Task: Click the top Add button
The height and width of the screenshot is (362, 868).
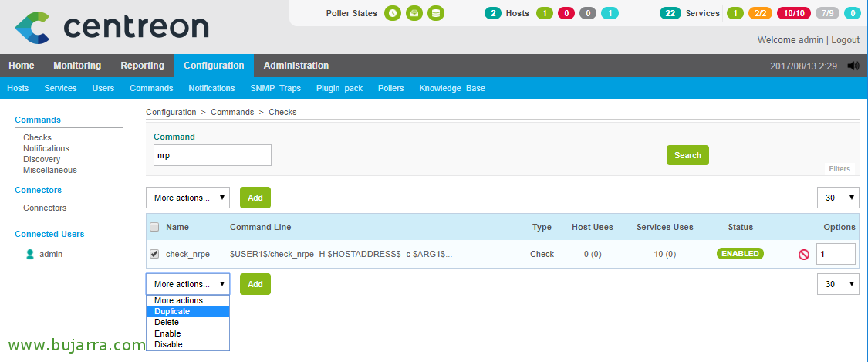Action: click(255, 198)
